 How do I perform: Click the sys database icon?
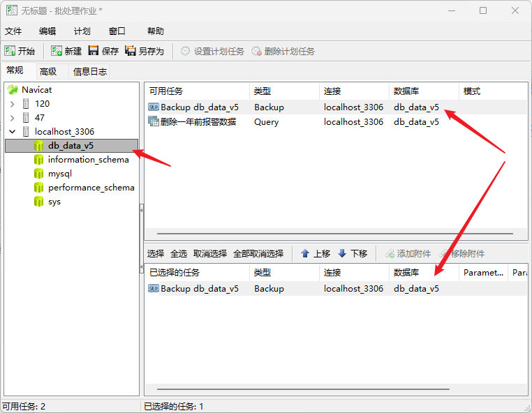click(38, 202)
